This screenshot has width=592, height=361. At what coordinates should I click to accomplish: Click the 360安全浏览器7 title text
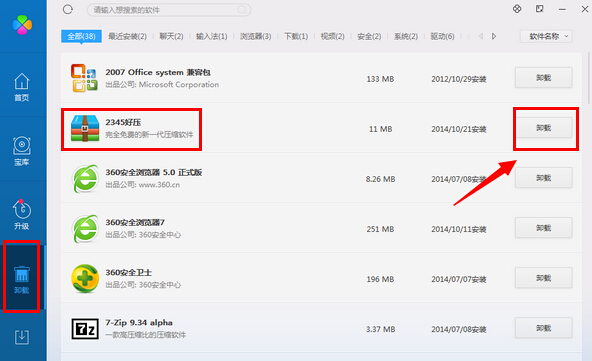coord(135,222)
